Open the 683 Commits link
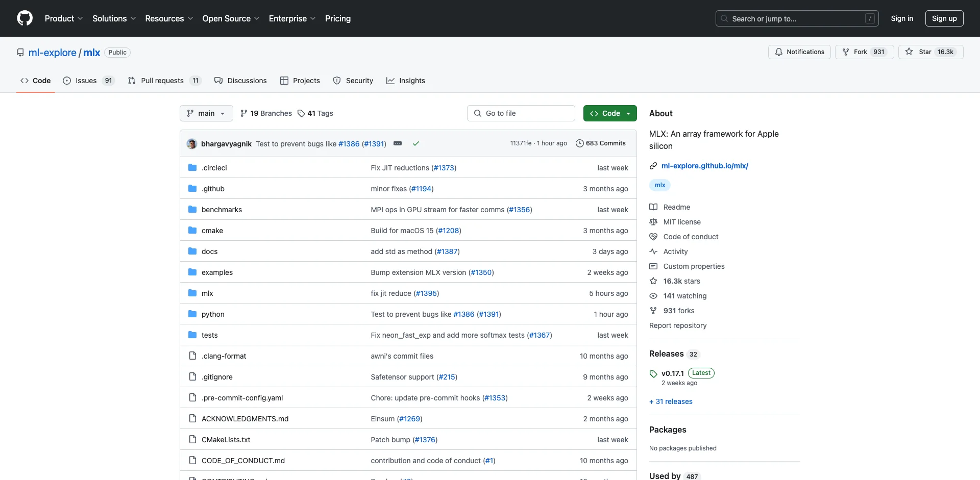The width and height of the screenshot is (980, 480). (601, 143)
